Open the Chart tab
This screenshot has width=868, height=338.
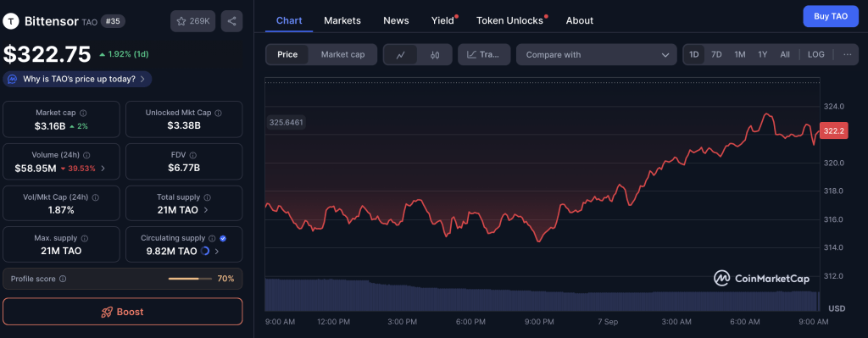click(x=289, y=20)
